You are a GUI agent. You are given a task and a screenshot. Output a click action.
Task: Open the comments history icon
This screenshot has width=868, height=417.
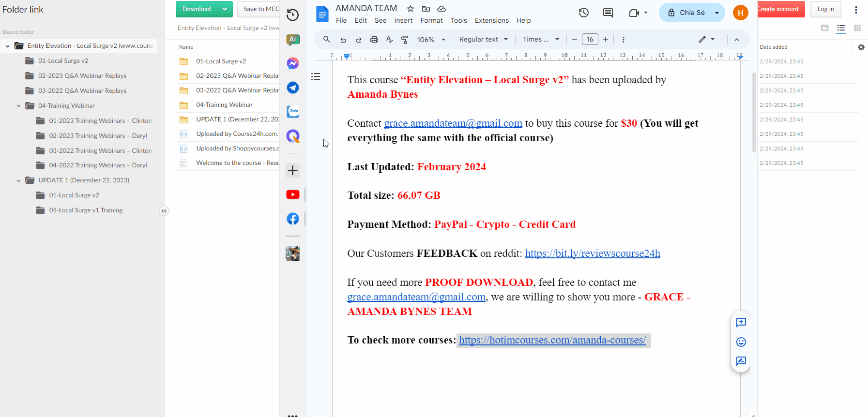[x=608, y=13]
